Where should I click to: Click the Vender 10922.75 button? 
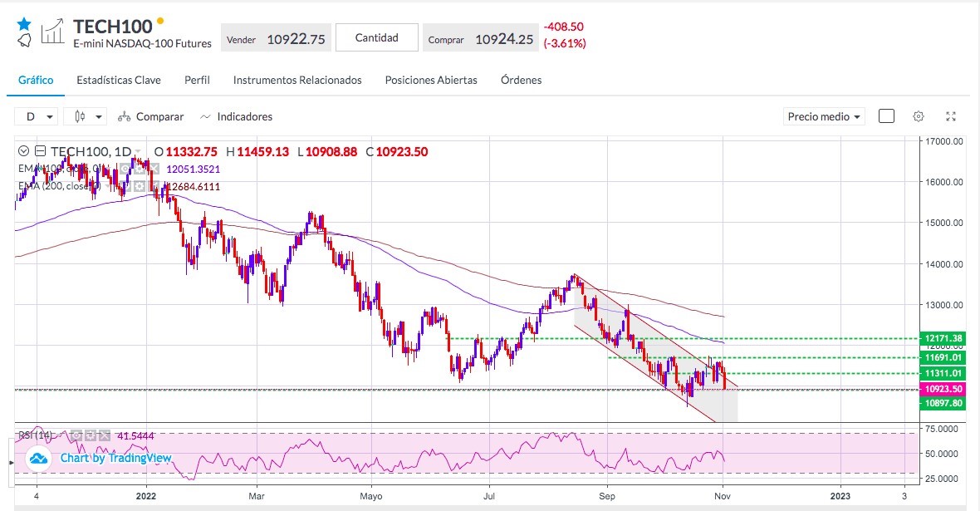click(276, 39)
